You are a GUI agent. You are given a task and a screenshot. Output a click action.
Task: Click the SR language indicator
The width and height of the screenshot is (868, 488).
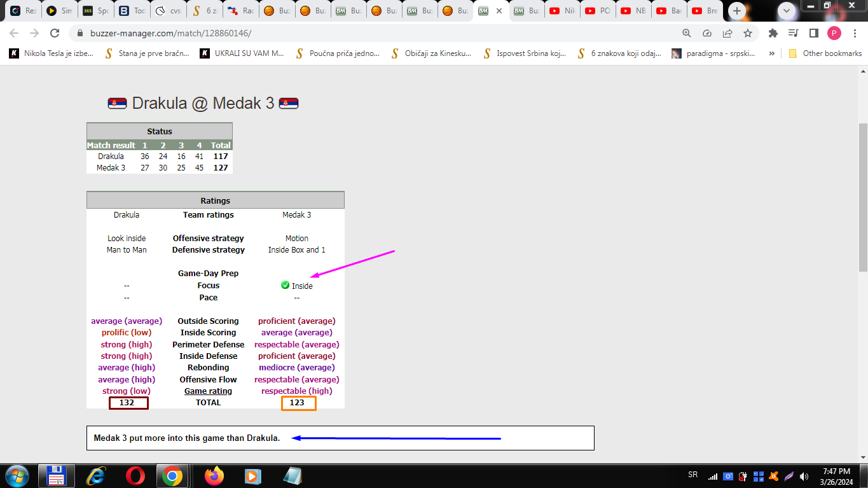[692, 475]
